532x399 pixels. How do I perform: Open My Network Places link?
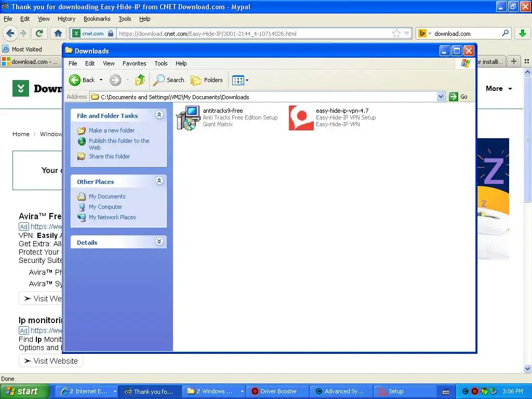coord(112,217)
